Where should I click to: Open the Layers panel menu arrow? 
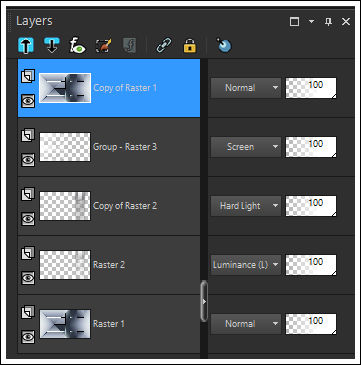tap(311, 22)
